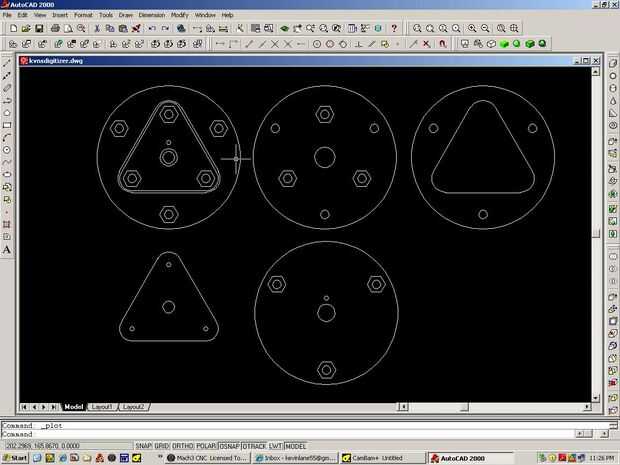Viewport: 620px width, 465px height.
Task: Open the Dimension menu
Action: (x=152, y=15)
